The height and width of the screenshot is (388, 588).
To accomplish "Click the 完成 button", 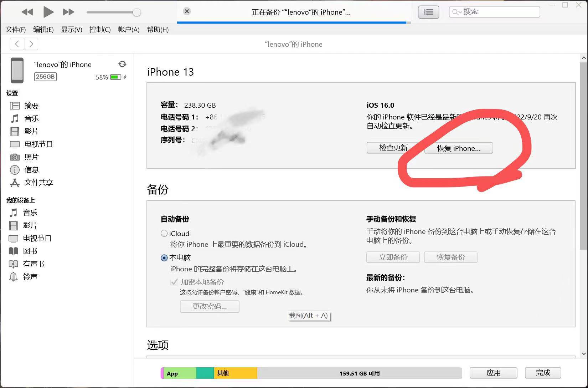I will 543,373.
